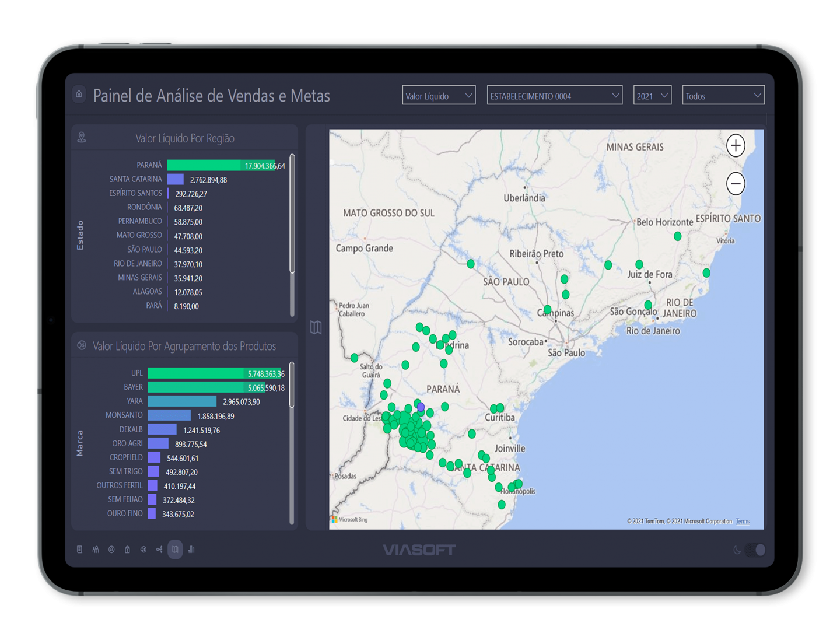Open the bar chart page icon
The width and height of the screenshot is (840, 626).
tap(191, 550)
